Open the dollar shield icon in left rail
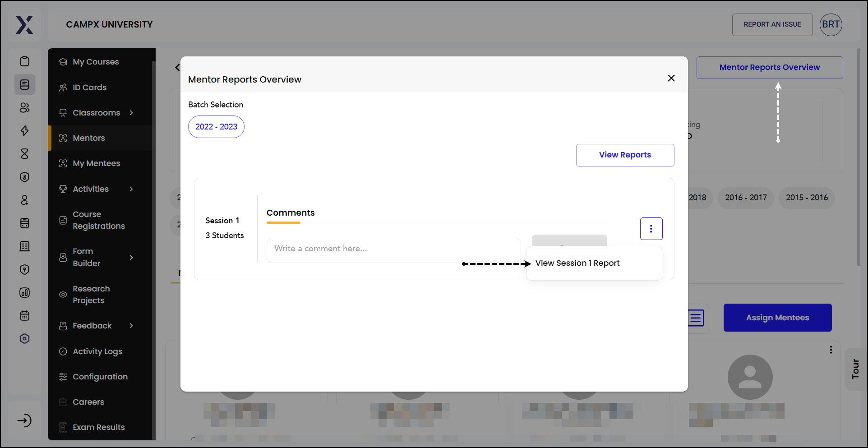Viewport: 868px width, 448px height. (x=25, y=177)
